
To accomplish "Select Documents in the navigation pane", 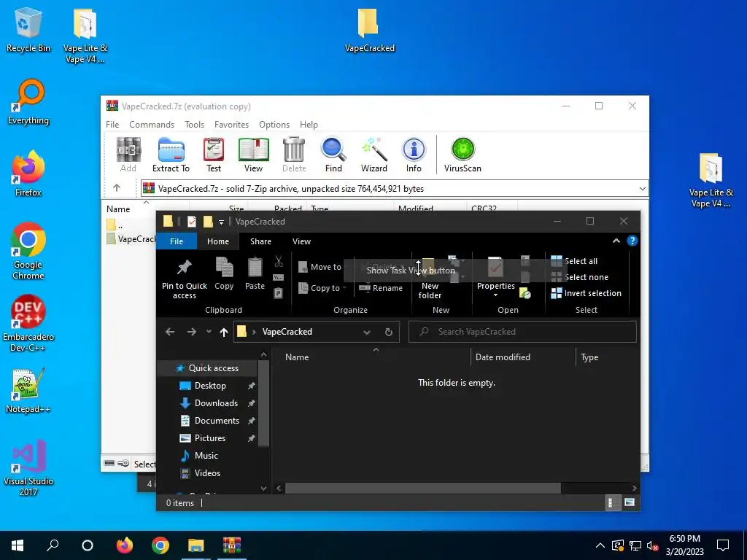I will [x=217, y=421].
